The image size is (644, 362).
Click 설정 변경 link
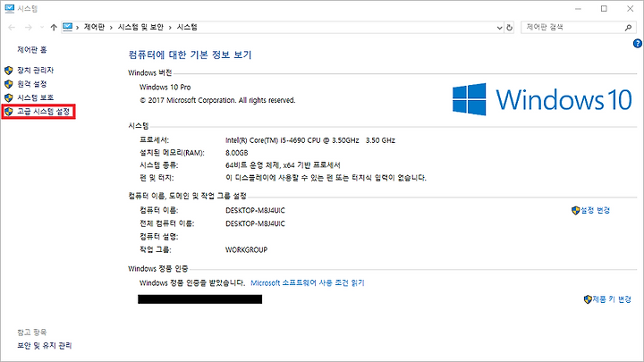point(595,210)
